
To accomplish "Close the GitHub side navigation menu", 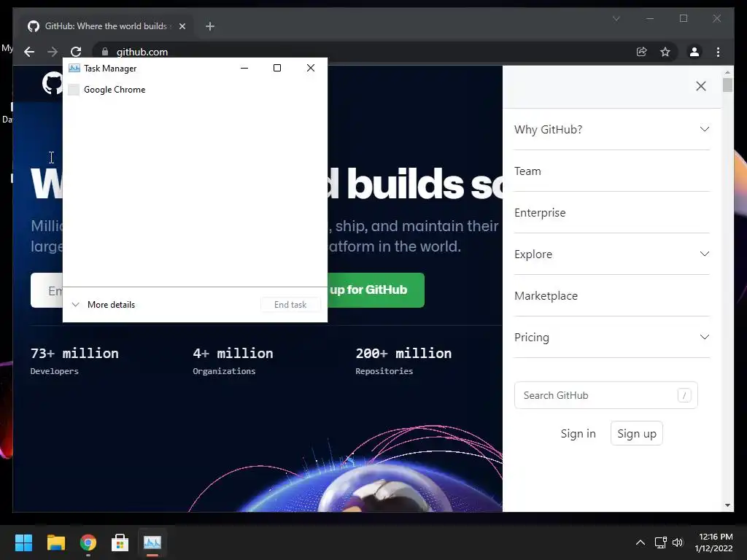I will click(x=701, y=86).
